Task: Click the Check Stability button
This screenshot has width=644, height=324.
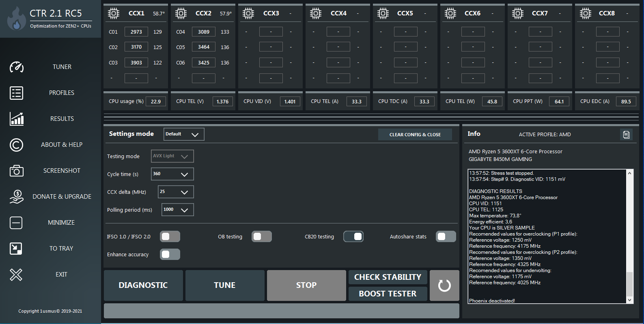Action: tap(388, 277)
